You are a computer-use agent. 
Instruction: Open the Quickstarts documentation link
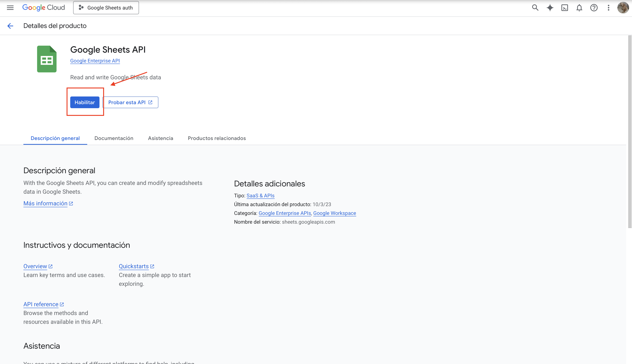tap(134, 266)
